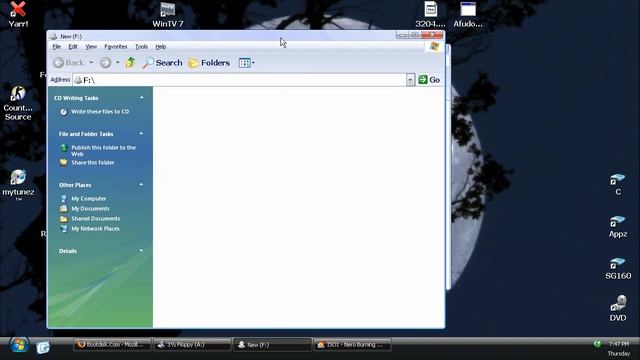Click the drive icon in the title bar
The width and height of the screenshot is (640, 360).
click(x=53, y=36)
